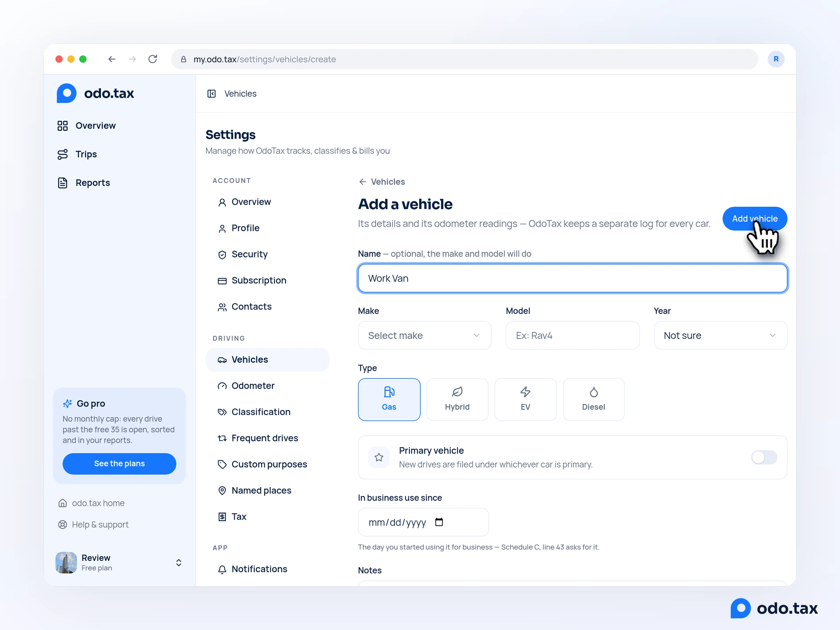Click See the plans button

click(x=119, y=464)
